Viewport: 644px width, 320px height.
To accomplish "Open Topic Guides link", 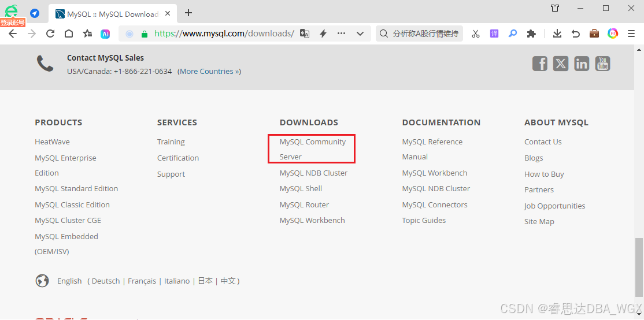I will click(x=424, y=221).
